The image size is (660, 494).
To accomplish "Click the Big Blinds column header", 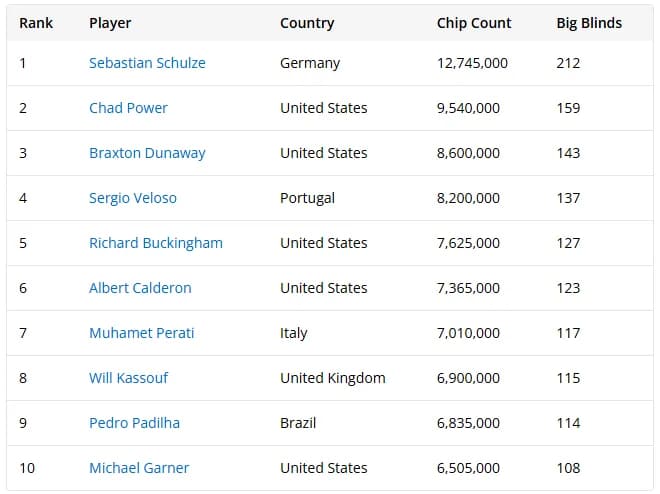I will [589, 23].
